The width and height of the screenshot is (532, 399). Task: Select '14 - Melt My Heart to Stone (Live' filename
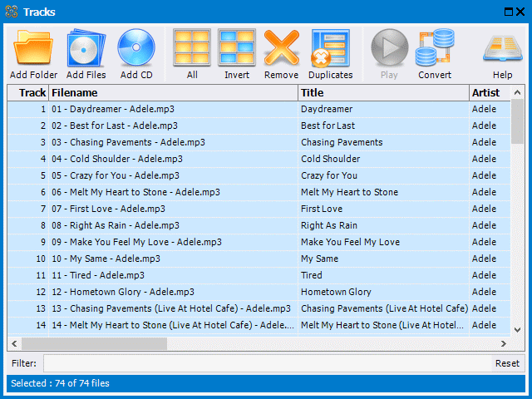click(173, 325)
